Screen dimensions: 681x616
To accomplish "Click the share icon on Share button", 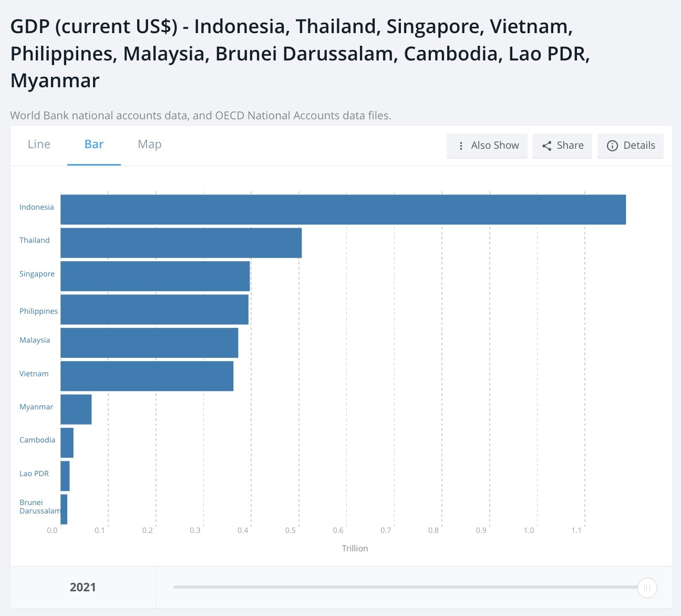I will 546,146.
